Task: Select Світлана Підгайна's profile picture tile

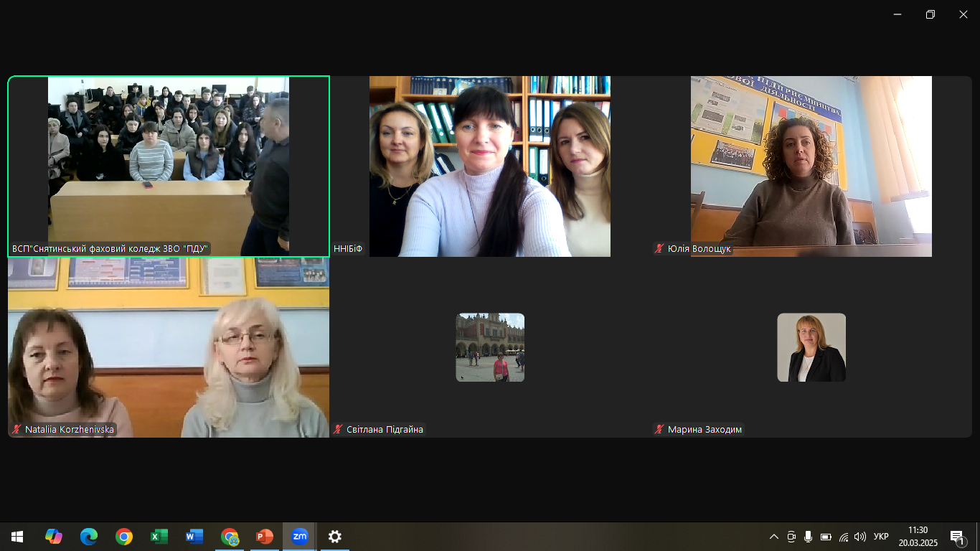Action: coord(490,347)
